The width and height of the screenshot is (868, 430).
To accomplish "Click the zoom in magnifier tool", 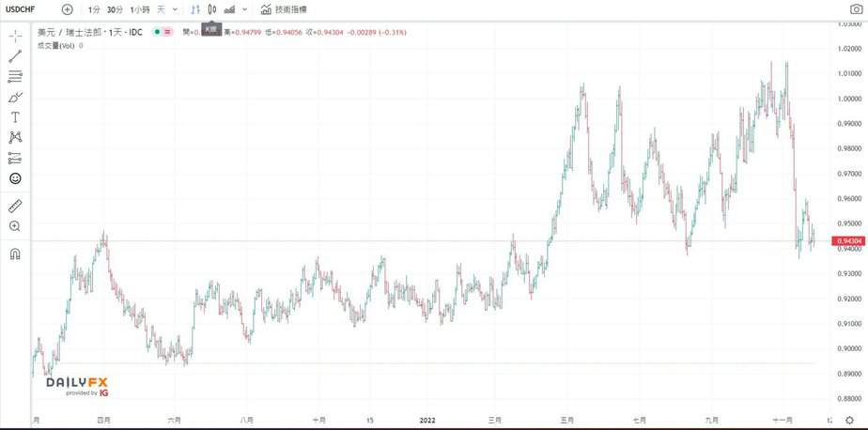I will [x=15, y=226].
